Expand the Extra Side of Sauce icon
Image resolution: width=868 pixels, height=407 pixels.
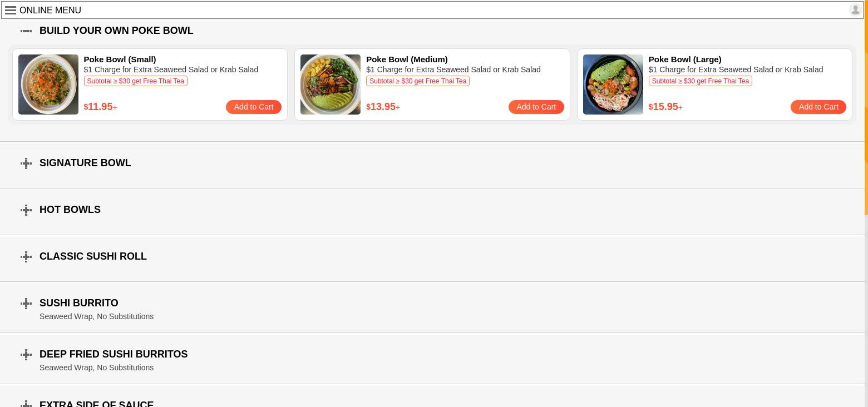click(26, 404)
